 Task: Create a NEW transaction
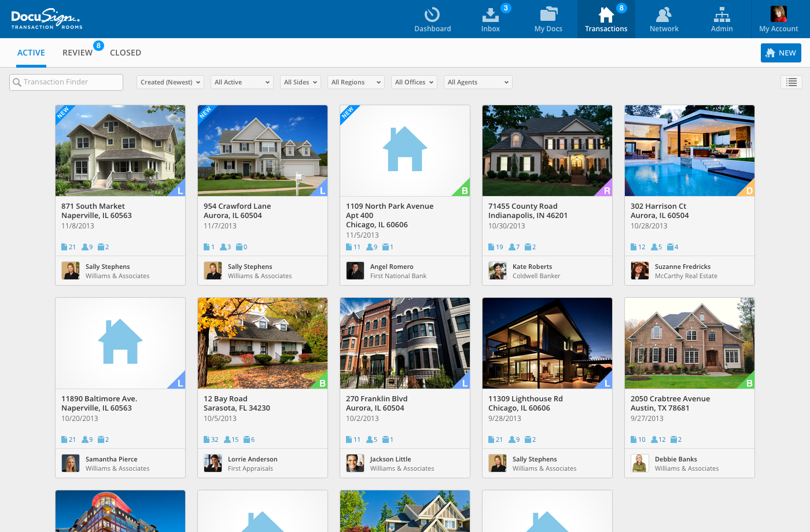[x=781, y=53]
